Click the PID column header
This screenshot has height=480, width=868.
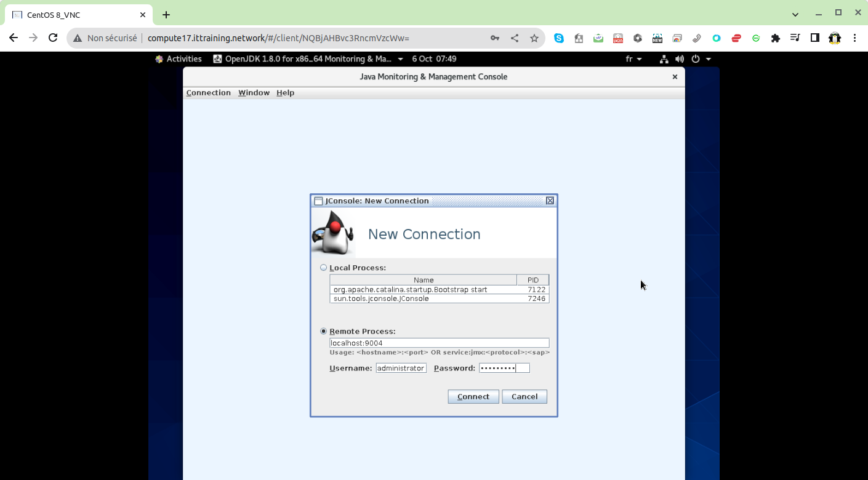533,280
